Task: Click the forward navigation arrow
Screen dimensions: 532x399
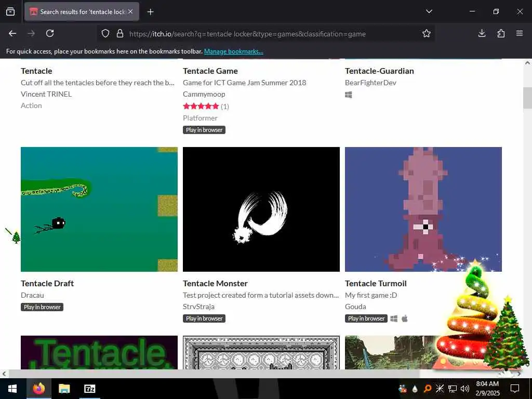Action: 31,33
